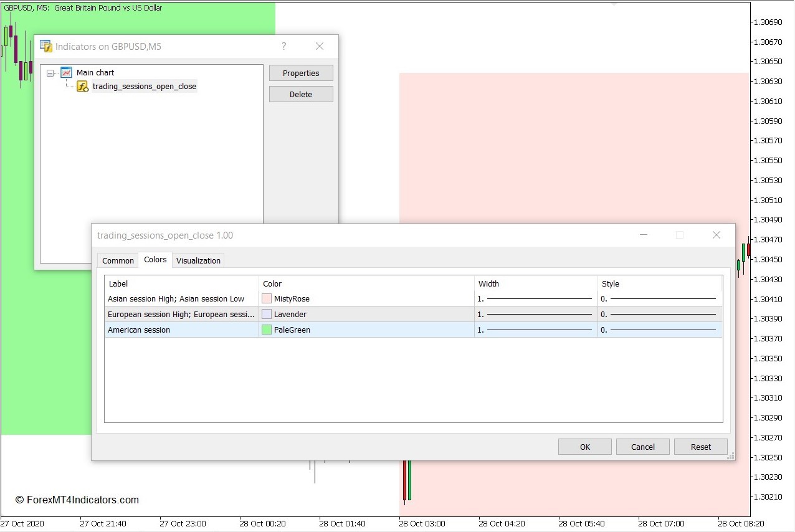
Task: Click the Lavender color name text
Action: click(x=290, y=315)
